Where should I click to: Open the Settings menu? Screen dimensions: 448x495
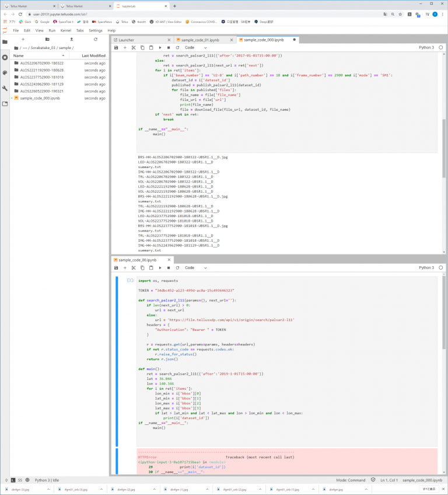[x=96, y=30]
